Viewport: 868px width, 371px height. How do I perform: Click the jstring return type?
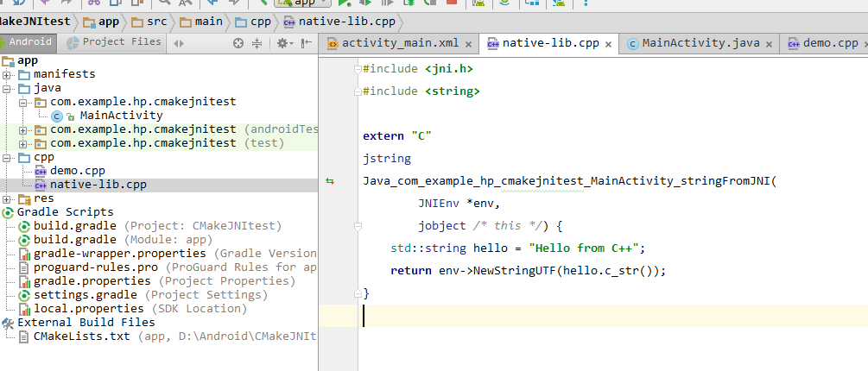click(387, 159)
